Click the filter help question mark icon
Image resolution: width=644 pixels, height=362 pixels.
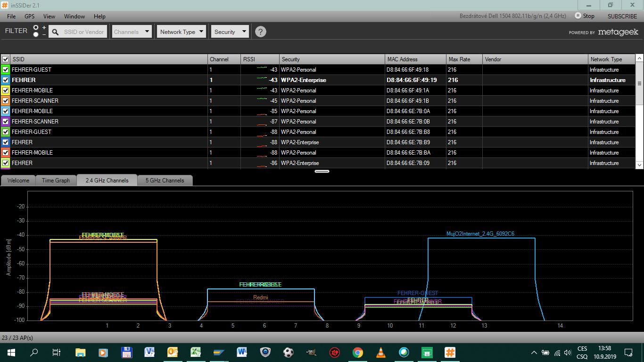point(260,32)
